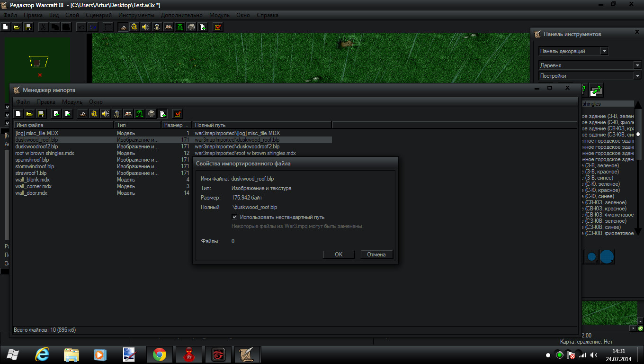Open AI Editor from Import Manager toolbar
The image size is (644, 364).
(140, 113)
